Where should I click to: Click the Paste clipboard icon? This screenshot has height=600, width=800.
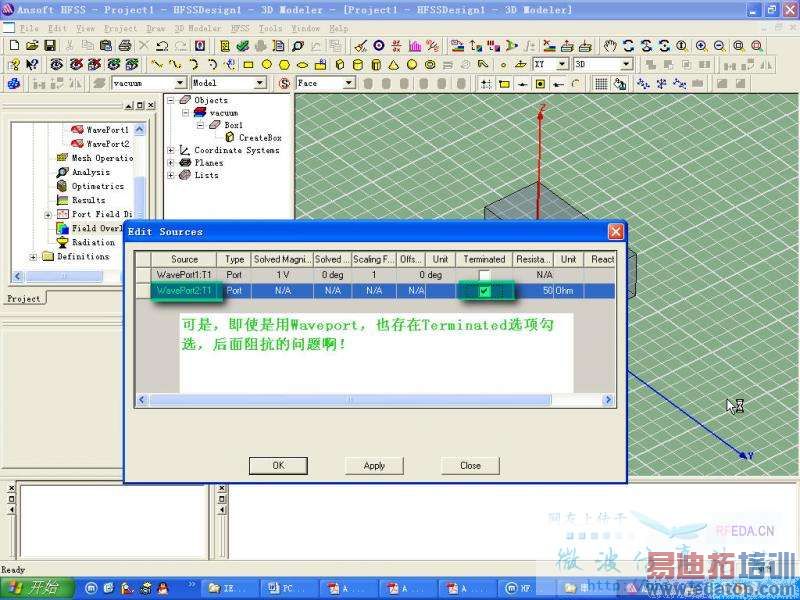coord(106,46)
